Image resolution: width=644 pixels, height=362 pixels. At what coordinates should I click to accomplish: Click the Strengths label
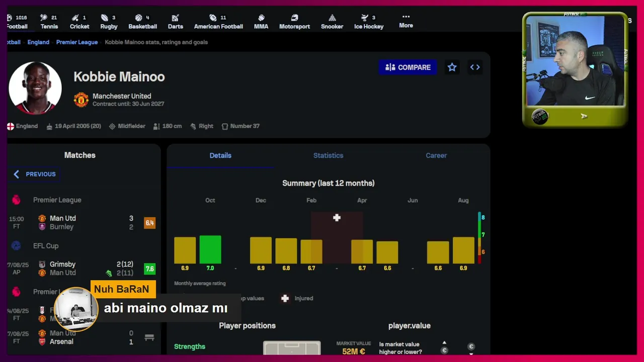click(190, 346)
